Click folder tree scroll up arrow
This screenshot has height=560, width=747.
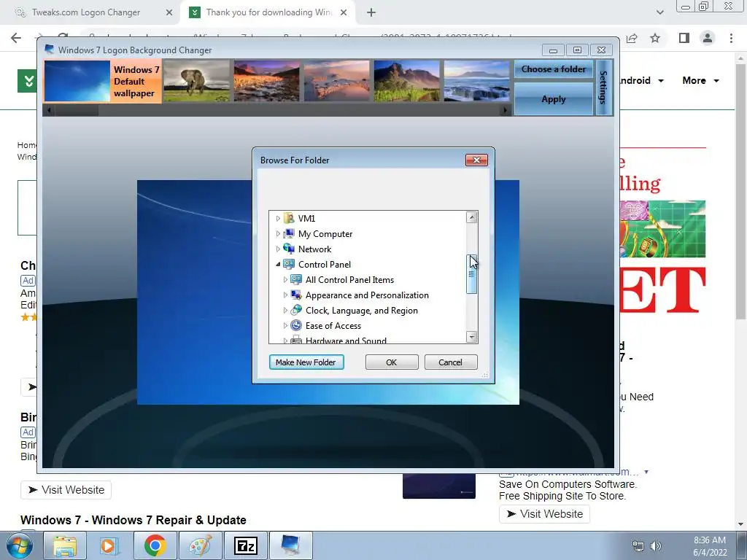point(472,217)
